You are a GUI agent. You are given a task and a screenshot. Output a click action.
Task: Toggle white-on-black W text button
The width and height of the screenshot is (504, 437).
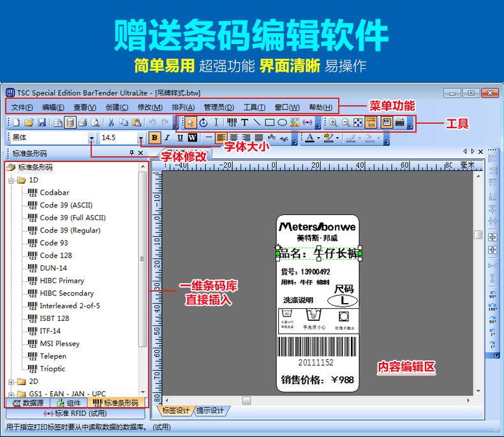tap(192, 138)
